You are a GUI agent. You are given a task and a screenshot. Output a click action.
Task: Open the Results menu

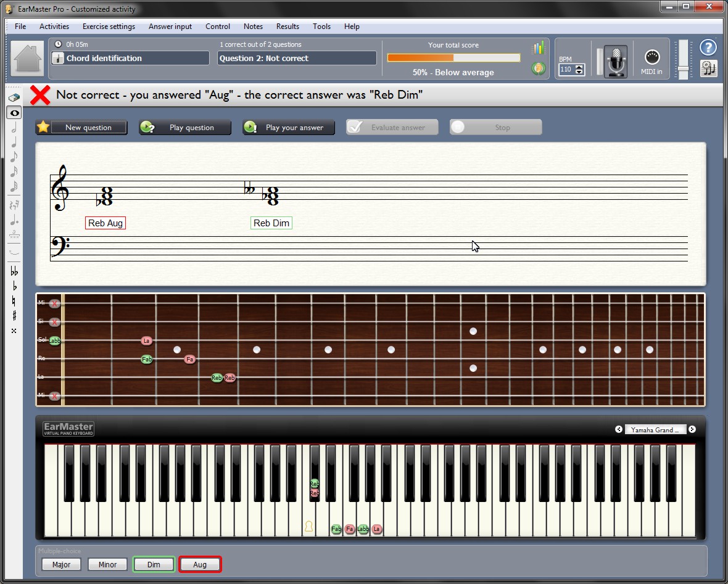point(287,27)
